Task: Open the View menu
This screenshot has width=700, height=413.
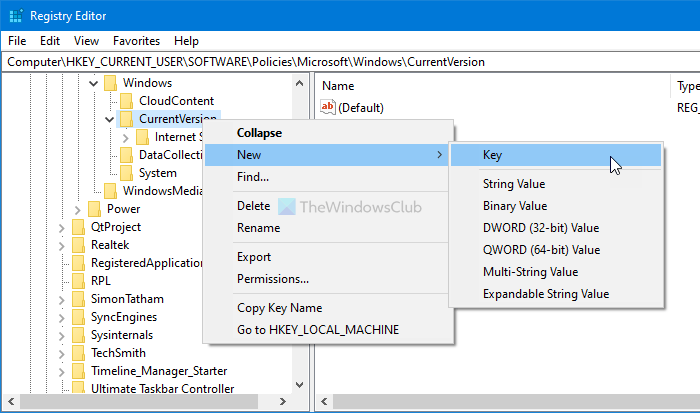Action: (86, 41)
